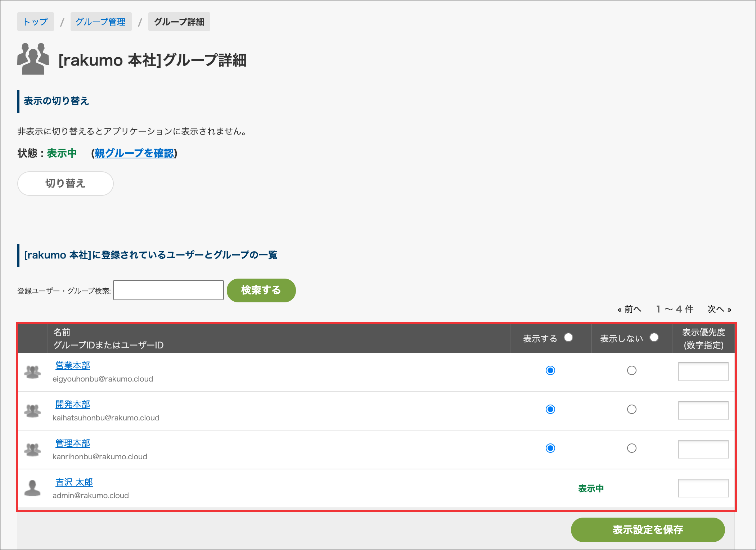This screenshot has width=756, height=550.
Task: Click the 管理本部 priority number field
Action: point(703,449)
